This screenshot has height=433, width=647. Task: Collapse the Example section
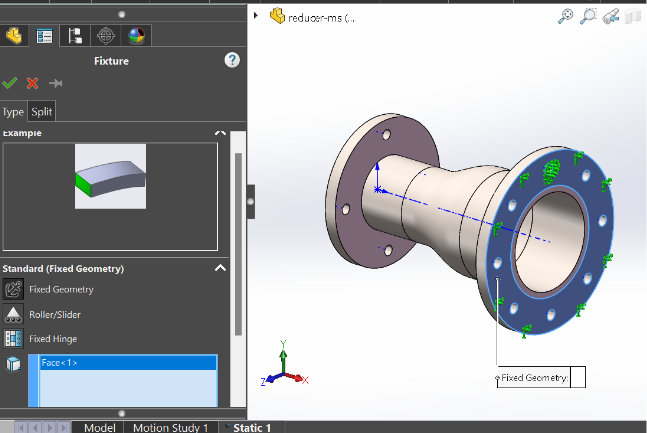pyautogui.click(x=221, y=133)
